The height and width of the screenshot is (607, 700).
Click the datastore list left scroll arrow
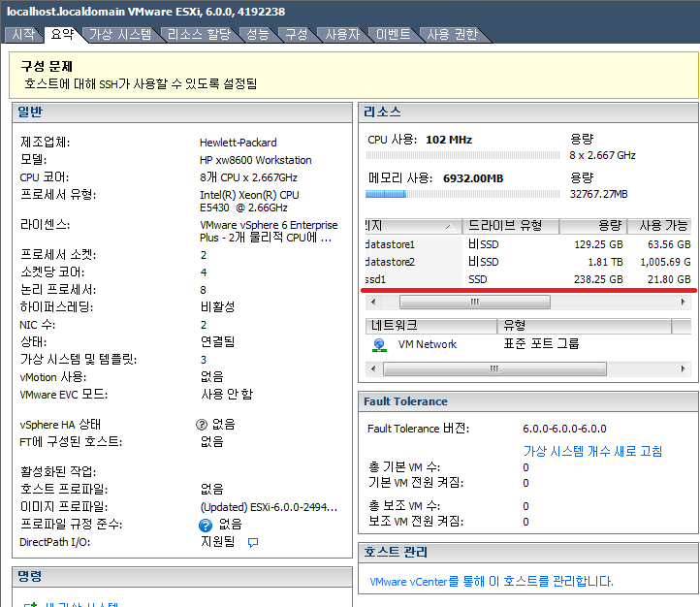373,303
